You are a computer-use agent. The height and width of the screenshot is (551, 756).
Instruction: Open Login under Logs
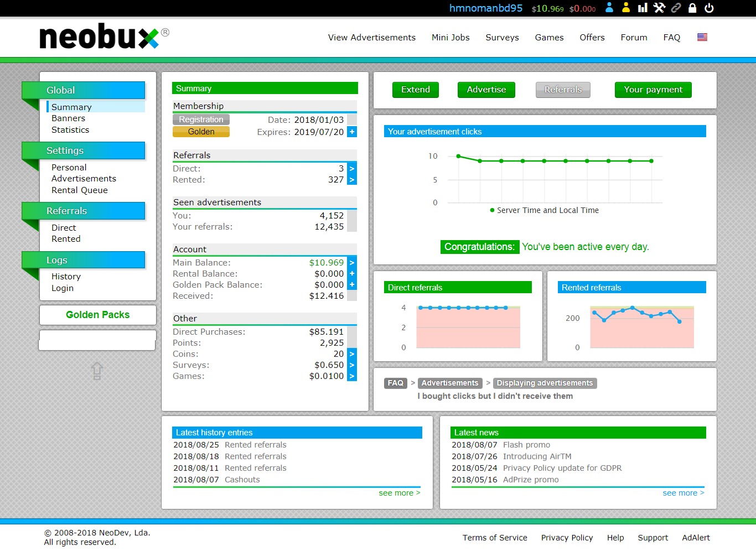tap(63, 288)
